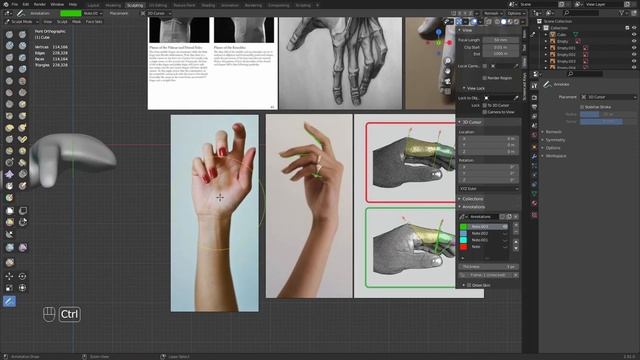This screenshot has width=640, height=360.
Task: Open the Texture properties tab
Action: tap(534, 215)
